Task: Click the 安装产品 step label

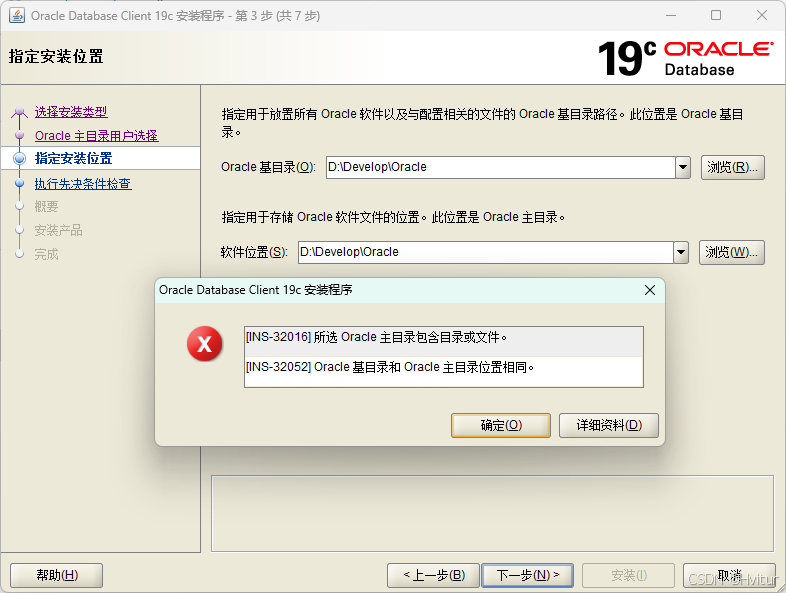Action: pos(58,231)
